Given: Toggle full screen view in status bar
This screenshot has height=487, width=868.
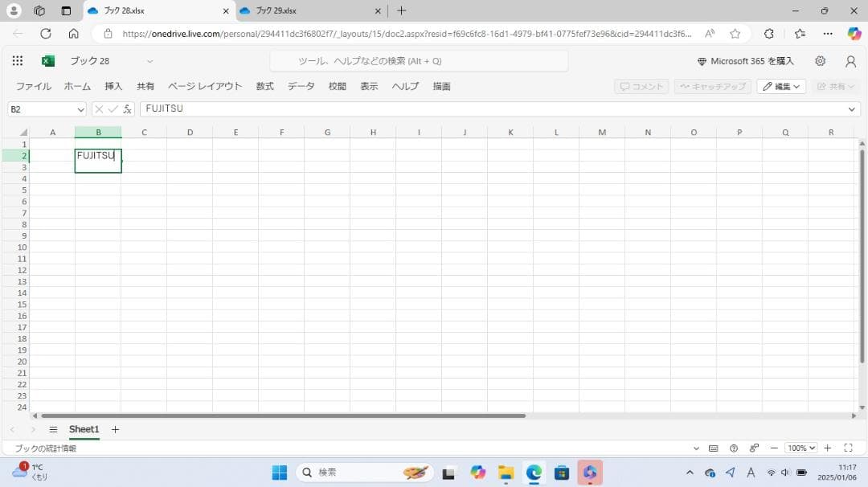Looking at the screenshot, I should click(x=848, y=448).
